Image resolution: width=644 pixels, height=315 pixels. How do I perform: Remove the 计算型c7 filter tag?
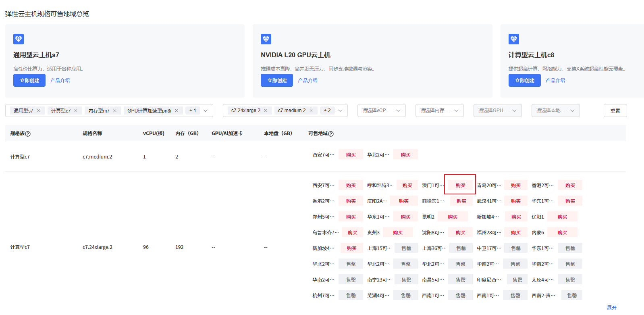coord(76,111)
